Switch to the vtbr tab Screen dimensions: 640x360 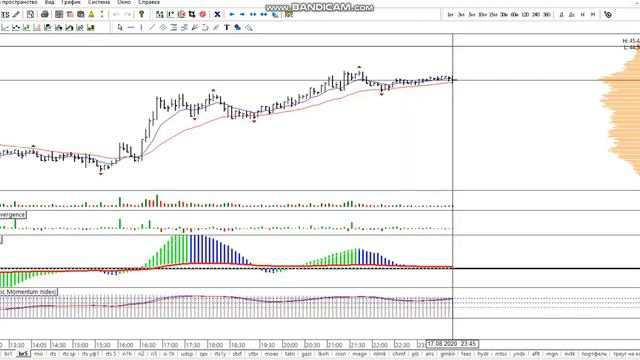253,354
